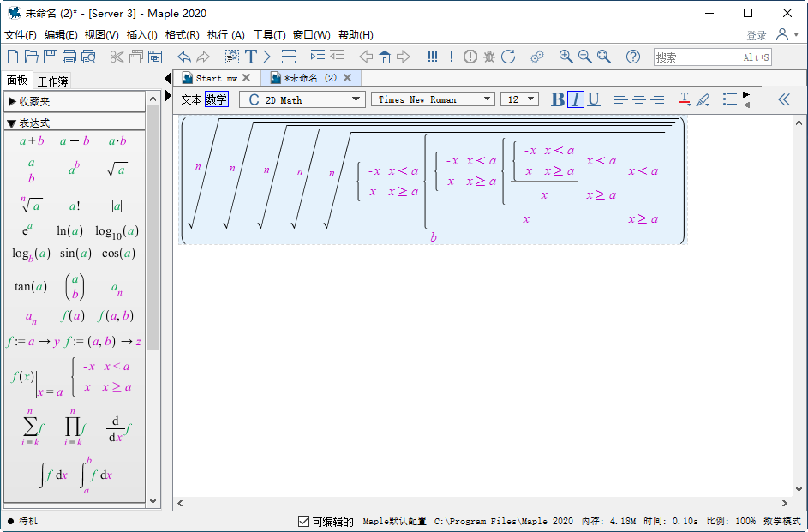The height and width of the screenshot is (532, 808).
Task: Toggle italic formatting
Action: 576,99
